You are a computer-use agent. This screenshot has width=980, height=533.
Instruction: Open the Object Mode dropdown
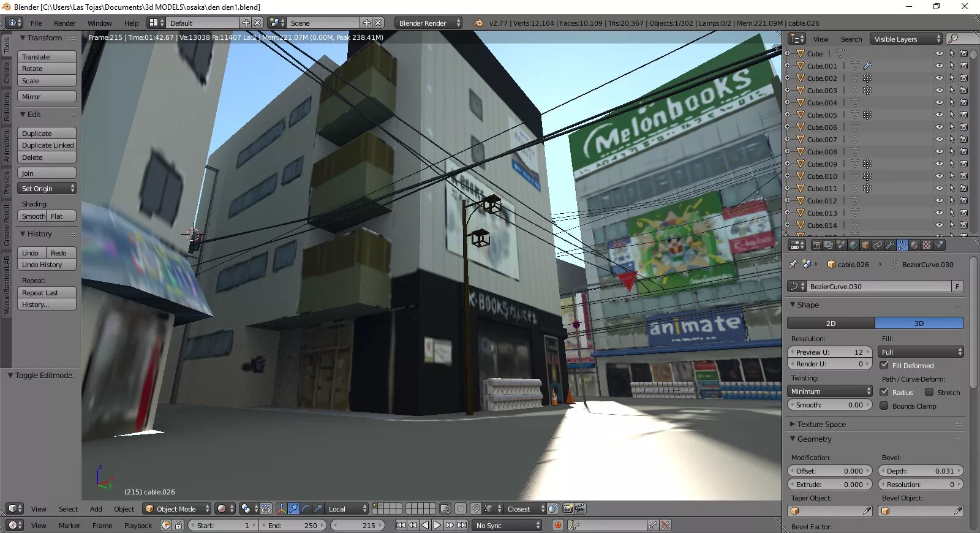(177, 508)
